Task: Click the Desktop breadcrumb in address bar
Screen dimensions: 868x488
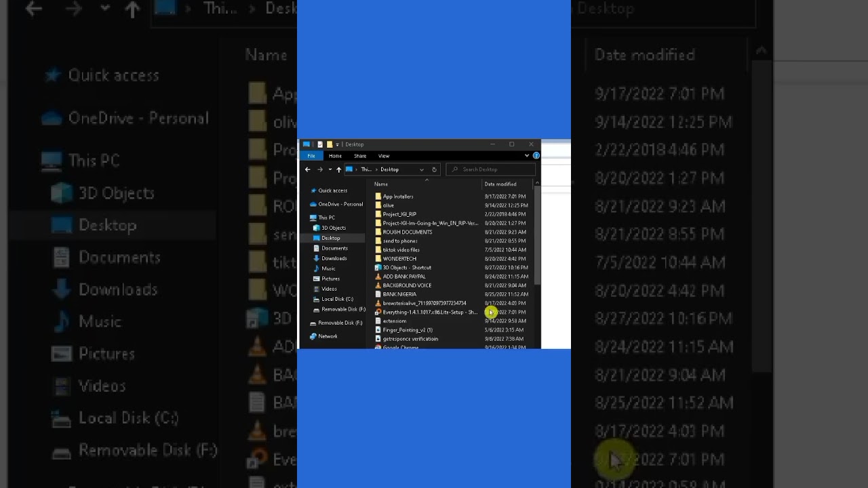Action: click(x=389, y=169)
